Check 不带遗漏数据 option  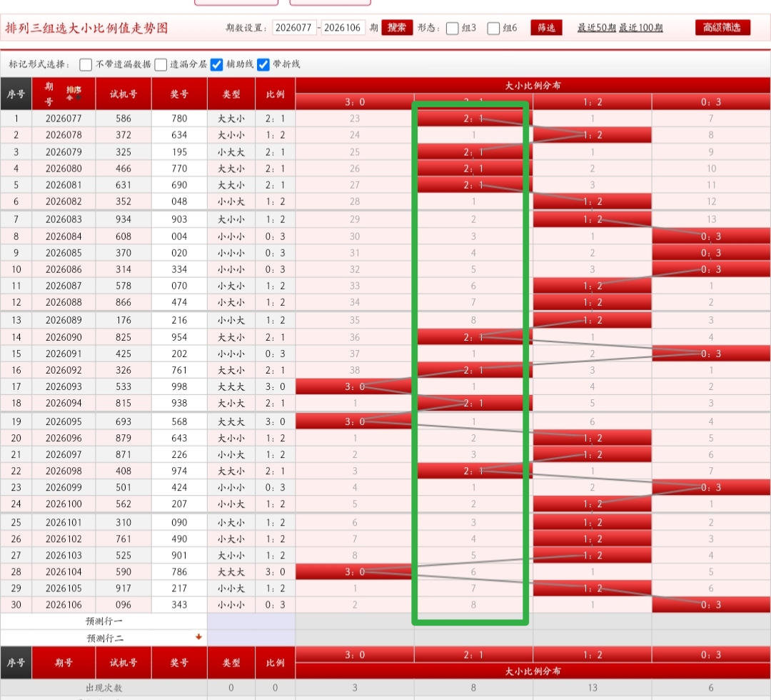(86, 64)
